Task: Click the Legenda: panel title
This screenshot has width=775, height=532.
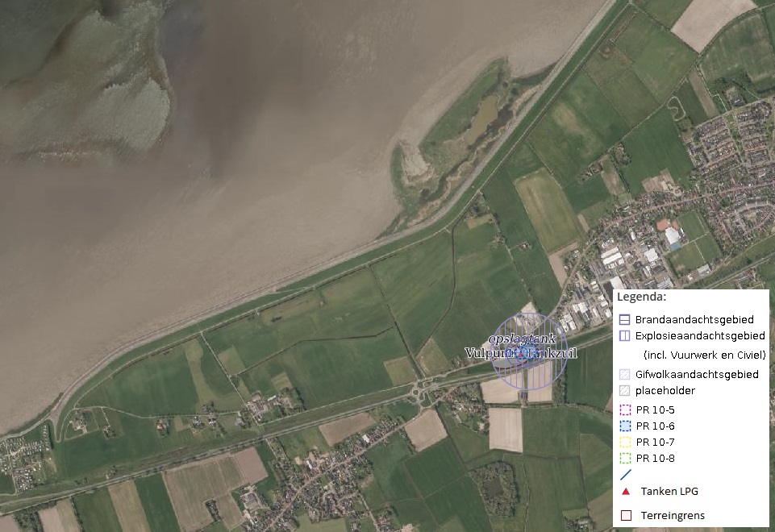Action: (x=643, y=297)
